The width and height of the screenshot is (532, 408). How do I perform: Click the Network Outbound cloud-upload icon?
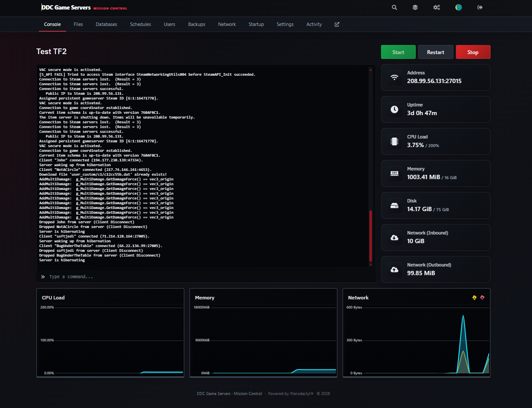coord(394,270)
